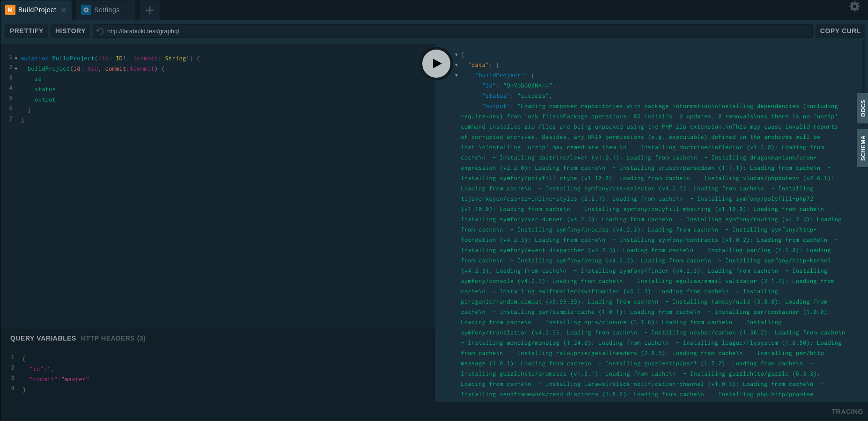Collapse the "buildProject" response node
This screenshot has height=421, width=868.
456,75
